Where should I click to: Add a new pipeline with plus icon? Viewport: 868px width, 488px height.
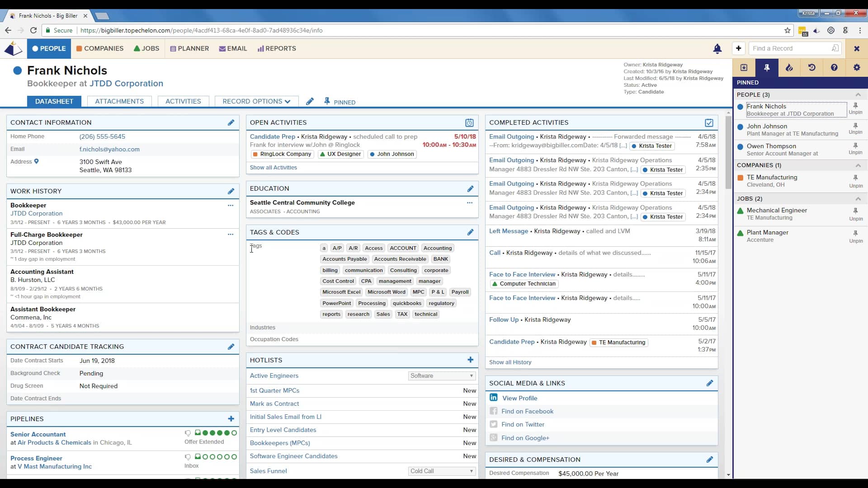tap(231, 419)
